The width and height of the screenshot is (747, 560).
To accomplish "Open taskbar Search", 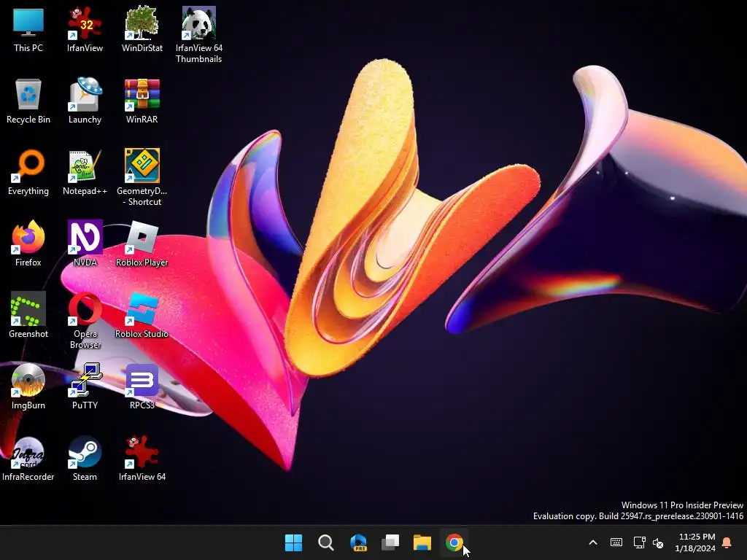I will (x=326, y=542).
